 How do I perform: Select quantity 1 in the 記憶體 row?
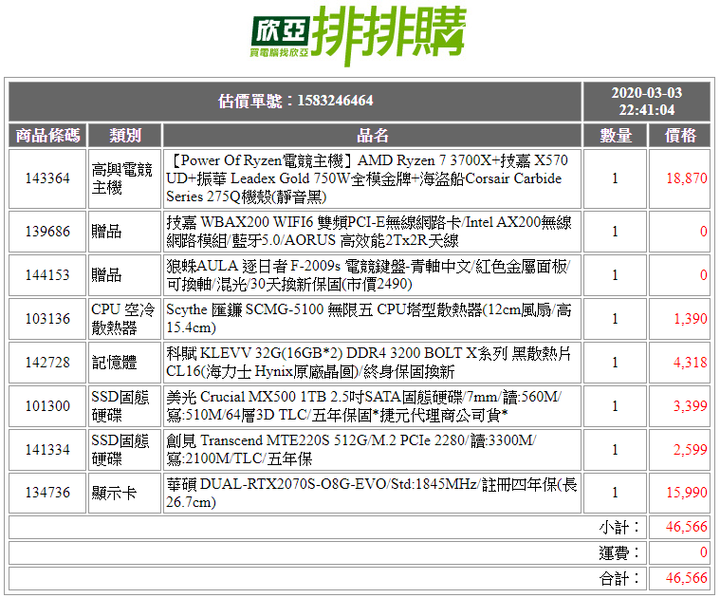coord(615,362)
